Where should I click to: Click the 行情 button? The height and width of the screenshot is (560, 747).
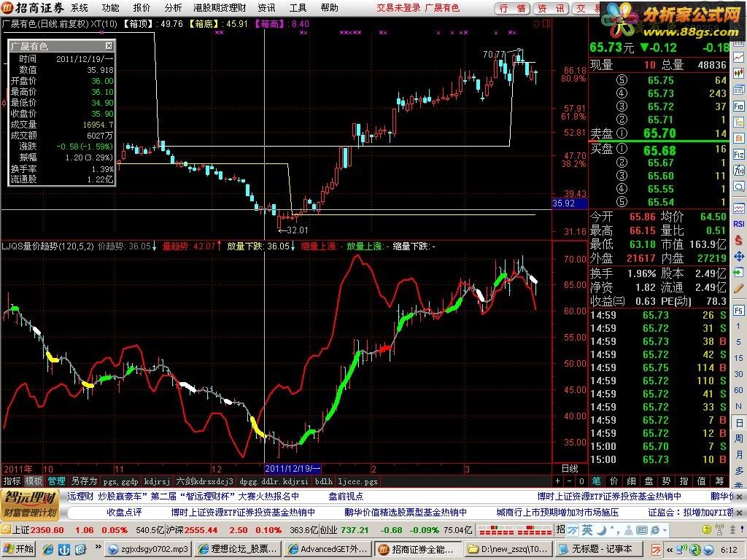point(513,8)
